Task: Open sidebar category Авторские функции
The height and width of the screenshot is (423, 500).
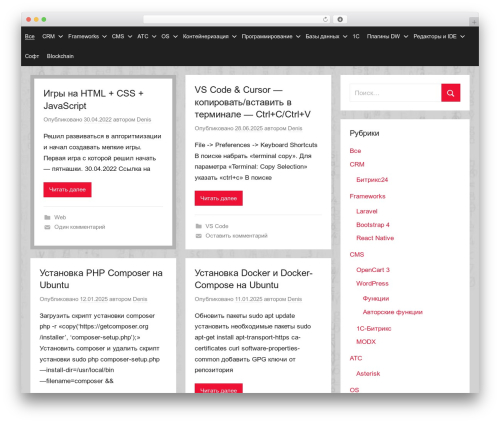Action: [x=393, y=312]
